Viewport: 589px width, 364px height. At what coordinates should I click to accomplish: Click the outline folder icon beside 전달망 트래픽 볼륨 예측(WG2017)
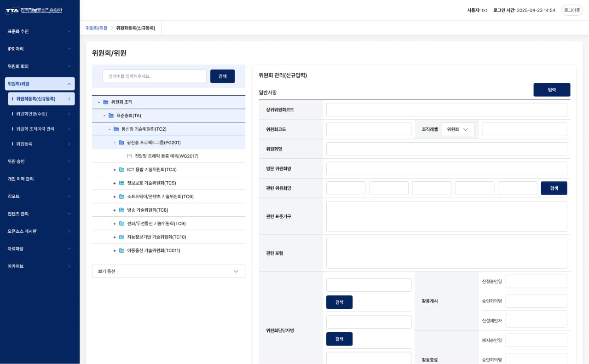coord(129,156)
